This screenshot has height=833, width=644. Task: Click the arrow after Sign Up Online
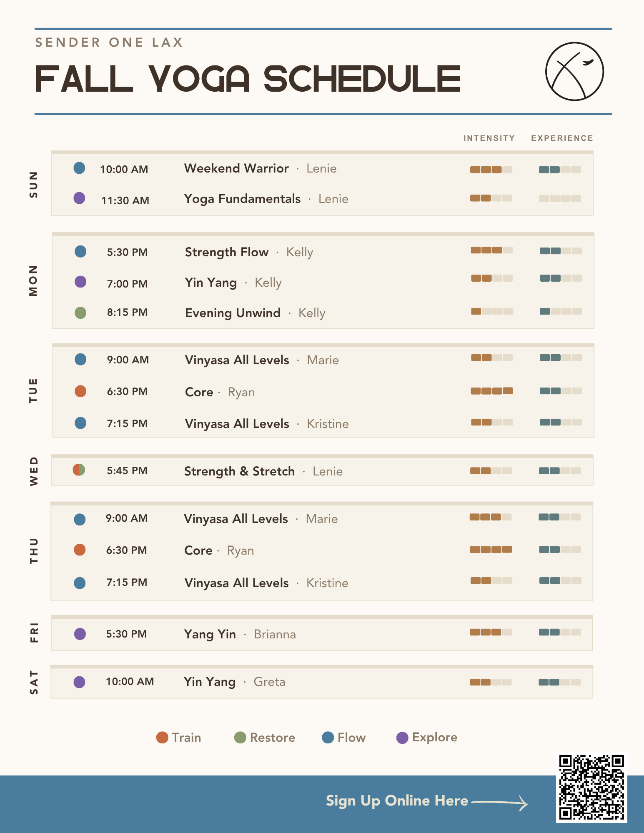(500, 802)
